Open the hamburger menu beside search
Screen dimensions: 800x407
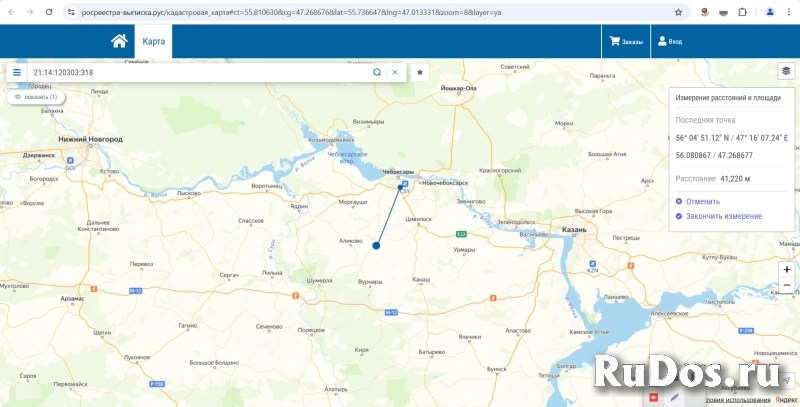(x=17, y=72)
